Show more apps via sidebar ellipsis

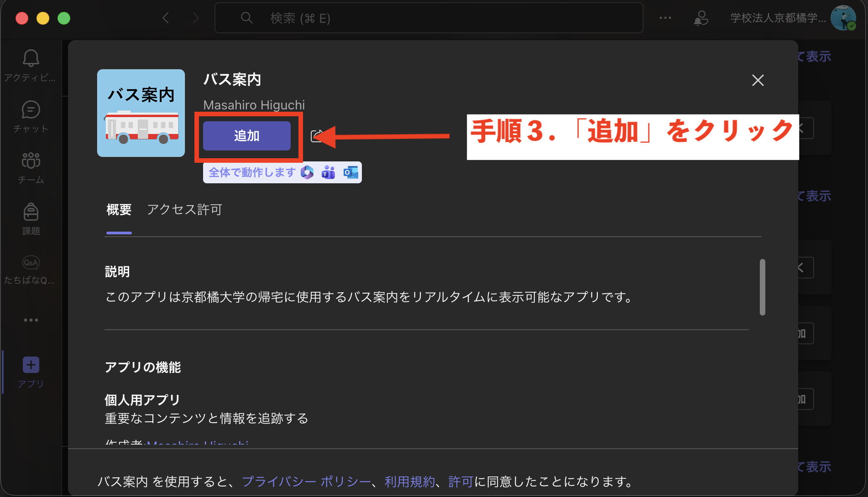coord(31,320)
